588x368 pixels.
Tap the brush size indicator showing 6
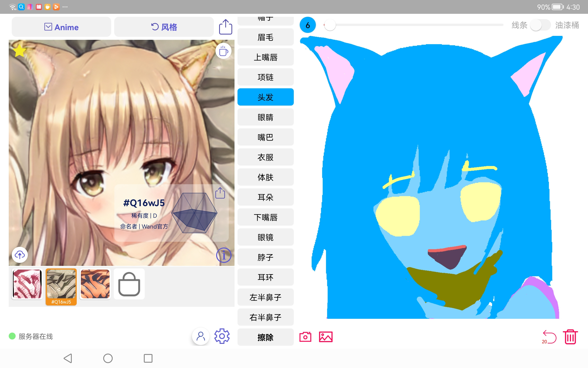click(308, 25)
